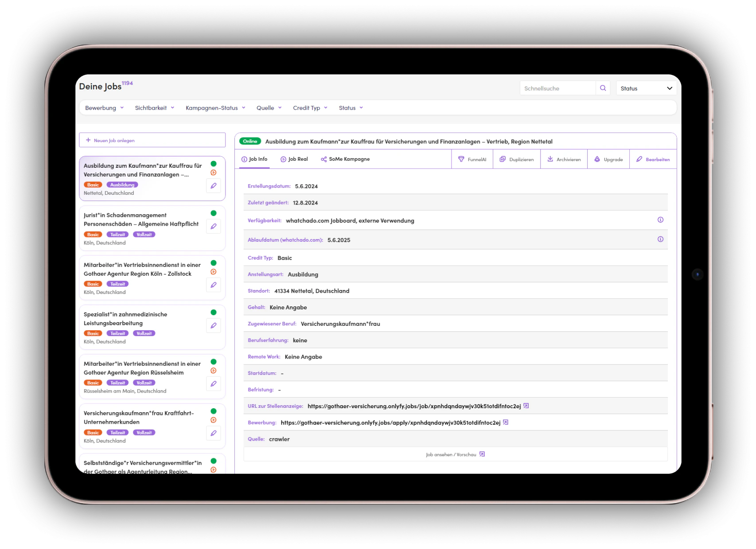The height and width of the screenshot is (549, 756).
Task: Archive the job via Archivieren
Action: [564, 159]
